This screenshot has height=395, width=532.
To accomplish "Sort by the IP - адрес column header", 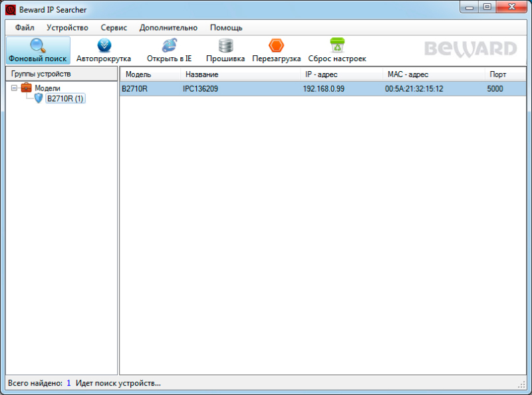I will (x=341, y=74).
